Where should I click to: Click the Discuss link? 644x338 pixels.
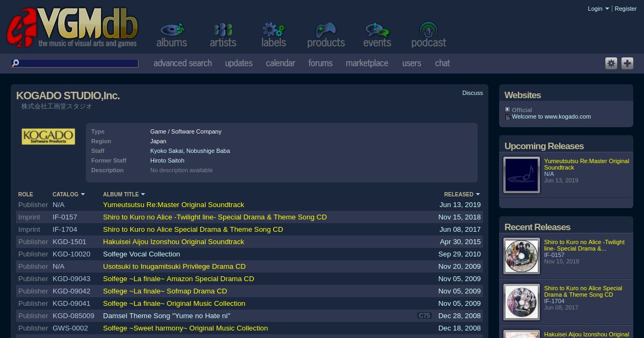point(472,93)
